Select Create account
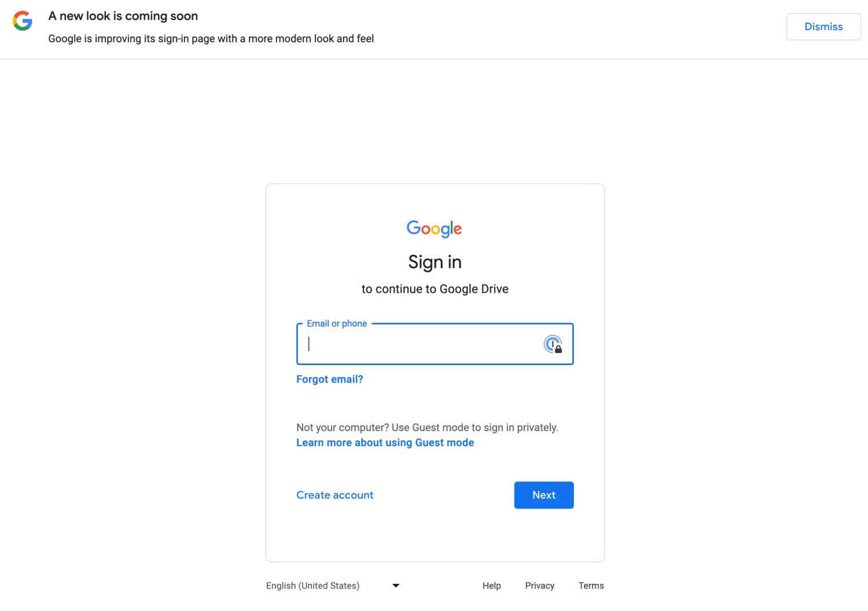 coord(335,495)
